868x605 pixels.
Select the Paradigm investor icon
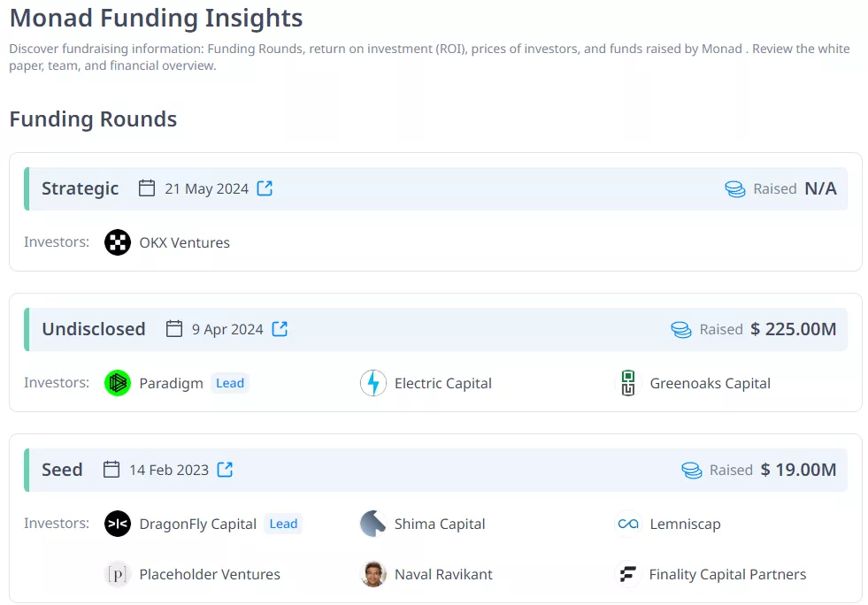[x=118, y=383]
